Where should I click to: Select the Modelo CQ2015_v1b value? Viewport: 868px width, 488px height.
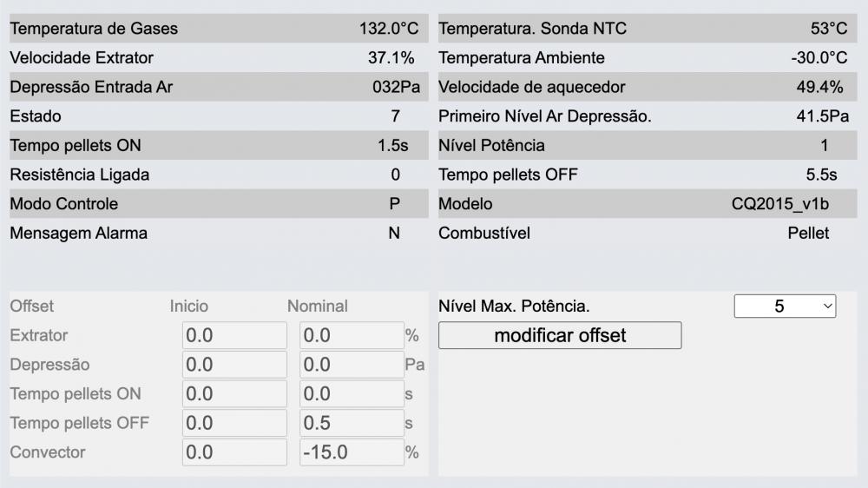click(x=780, y=204)
